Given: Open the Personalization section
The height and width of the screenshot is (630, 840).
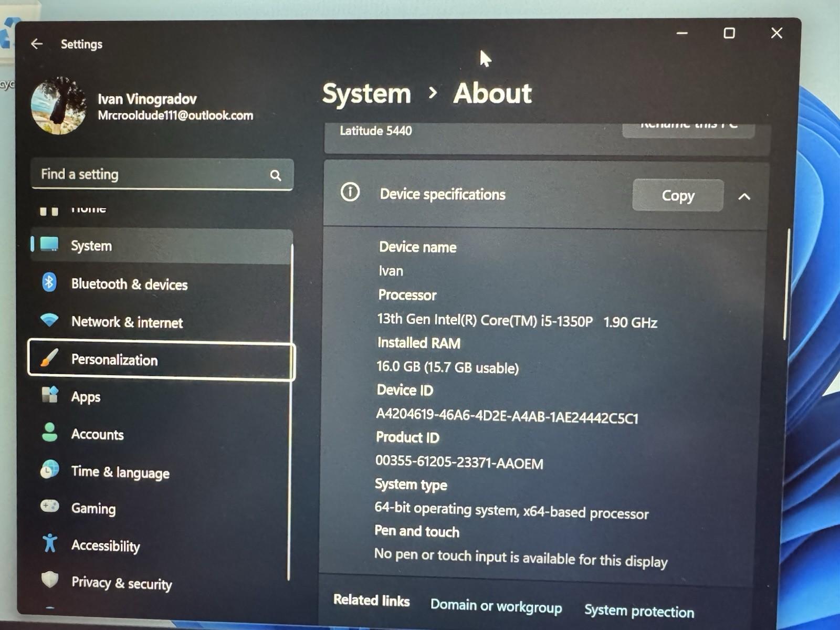Looking at the screenshot, I should (x=162, y=360).
